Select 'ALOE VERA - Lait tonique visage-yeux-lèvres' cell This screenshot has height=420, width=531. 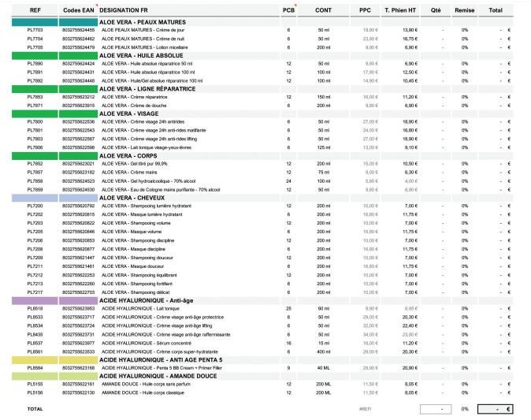(147, 147)
